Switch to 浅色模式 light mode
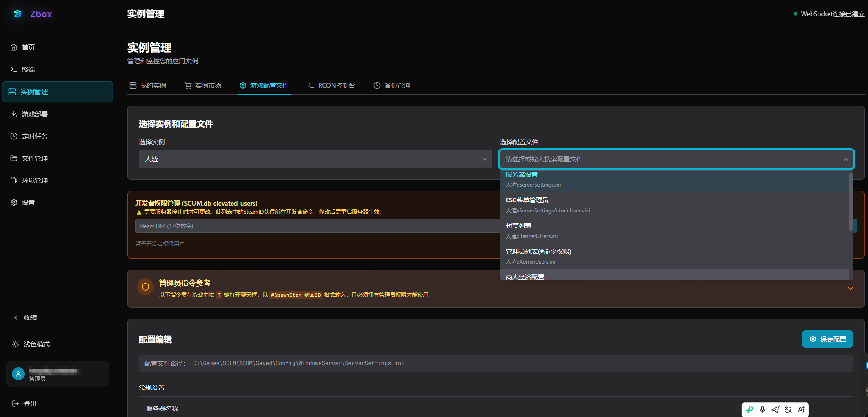The image size is (868, 417). point(57,344)
